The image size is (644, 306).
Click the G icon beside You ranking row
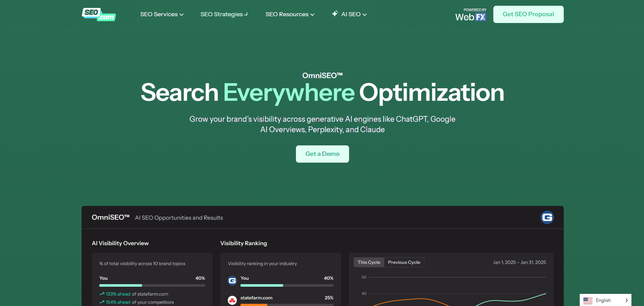232,280
